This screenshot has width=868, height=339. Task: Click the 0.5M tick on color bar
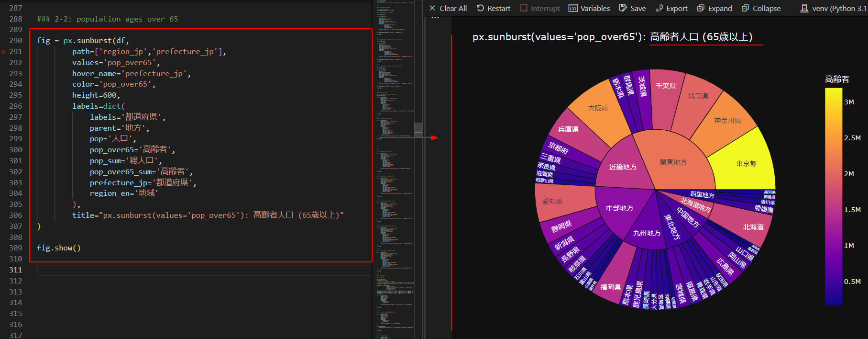click(852, 282)
